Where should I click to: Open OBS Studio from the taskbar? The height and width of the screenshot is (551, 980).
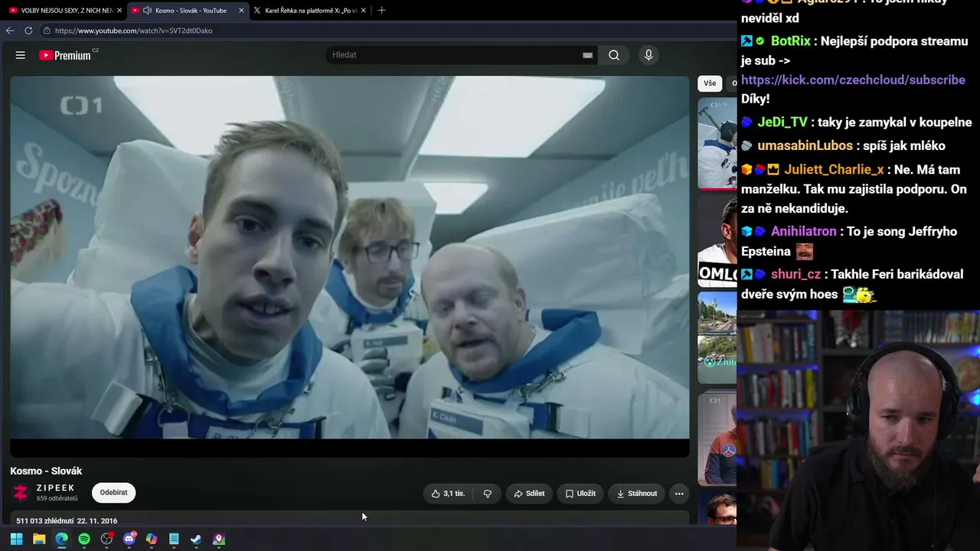tap(106, 539)
